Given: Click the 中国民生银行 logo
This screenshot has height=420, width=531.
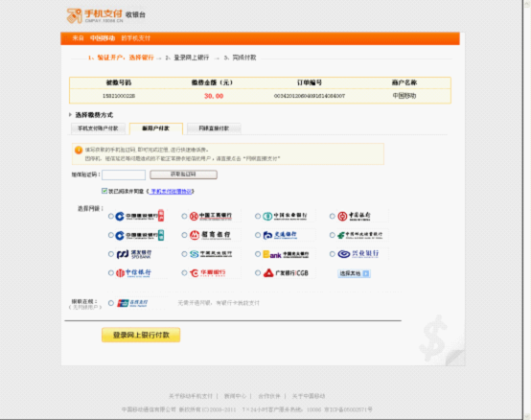Looking at the screenshot, I should click(211, 254).
